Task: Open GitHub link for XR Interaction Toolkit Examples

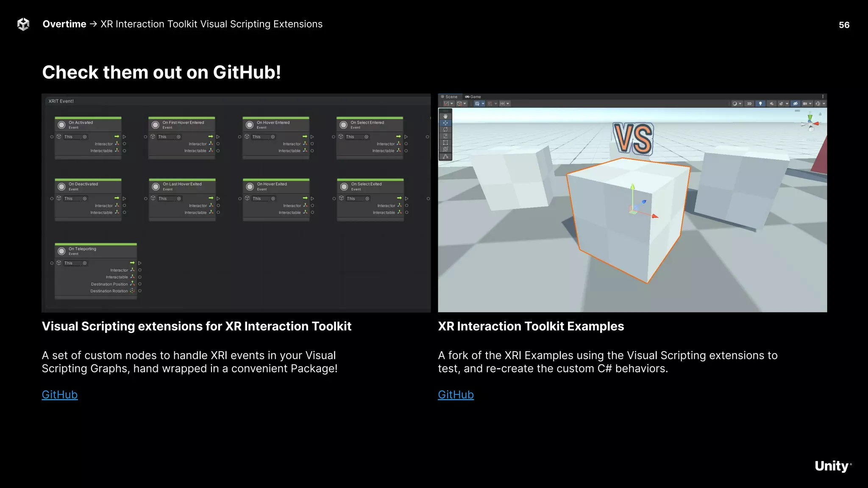Action: pyautogui.click(x=456, y=394)
